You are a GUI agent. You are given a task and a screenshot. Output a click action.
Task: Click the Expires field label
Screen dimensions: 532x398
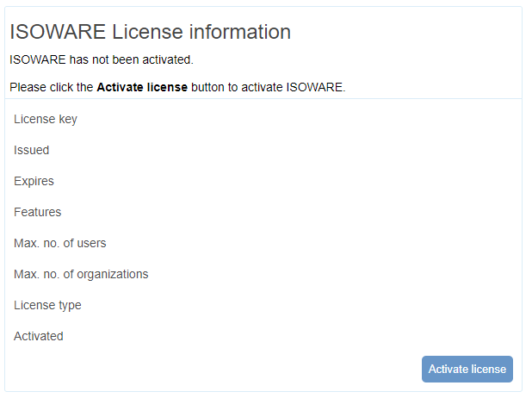(34, 182)
